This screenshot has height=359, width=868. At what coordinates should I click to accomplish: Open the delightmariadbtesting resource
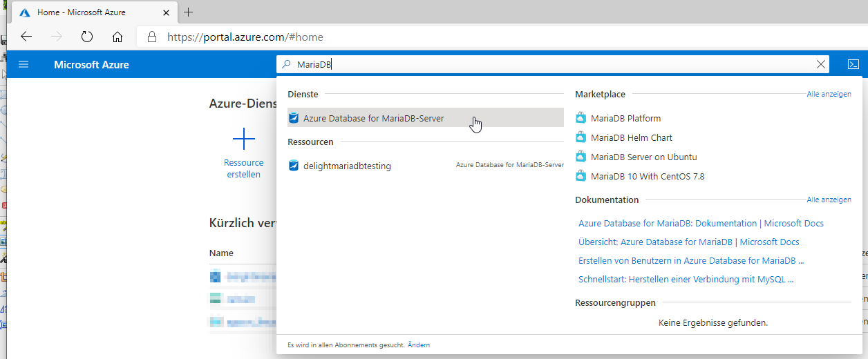point(347,166)
